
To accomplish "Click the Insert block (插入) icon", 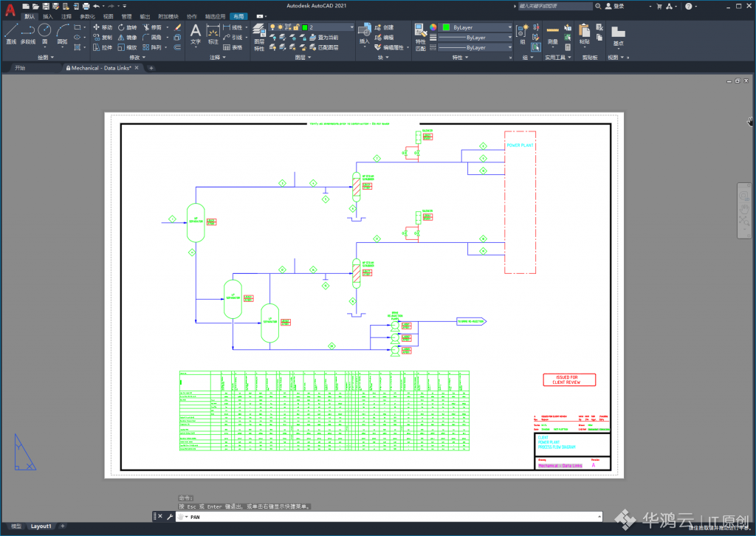I will pyautogui.click(x=365, y=34).
